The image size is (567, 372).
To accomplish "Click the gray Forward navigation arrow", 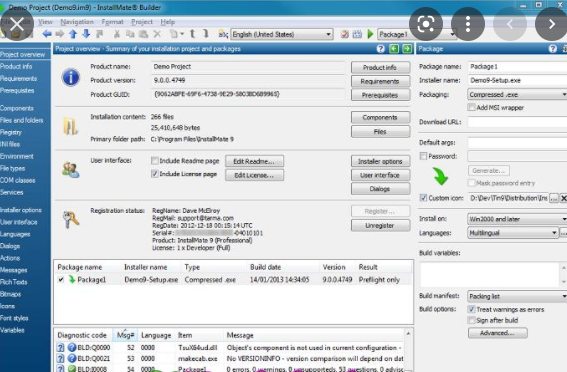I will [x=60, y=34].
